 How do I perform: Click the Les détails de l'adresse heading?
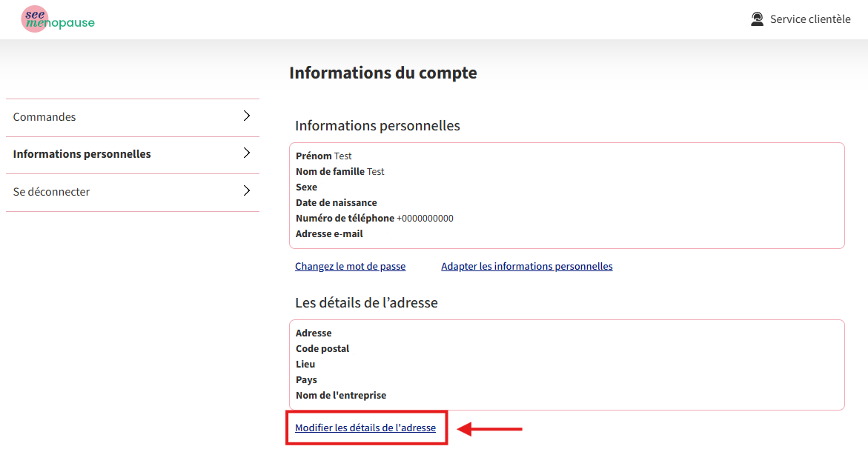pyautogui.click(x=366, y=303)
